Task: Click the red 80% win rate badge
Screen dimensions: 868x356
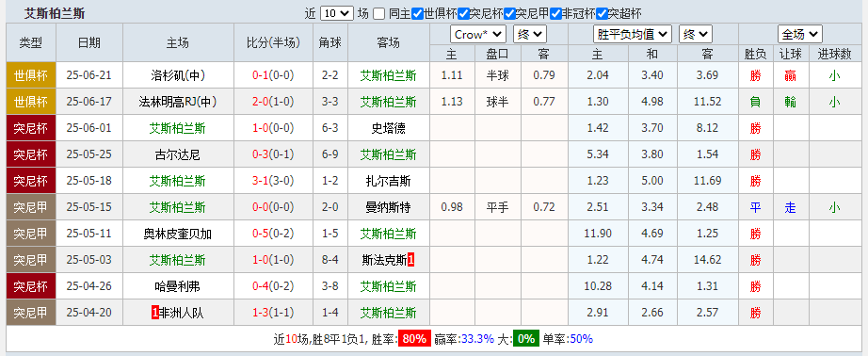Action: pyautogui.click(x=414, y=338)
